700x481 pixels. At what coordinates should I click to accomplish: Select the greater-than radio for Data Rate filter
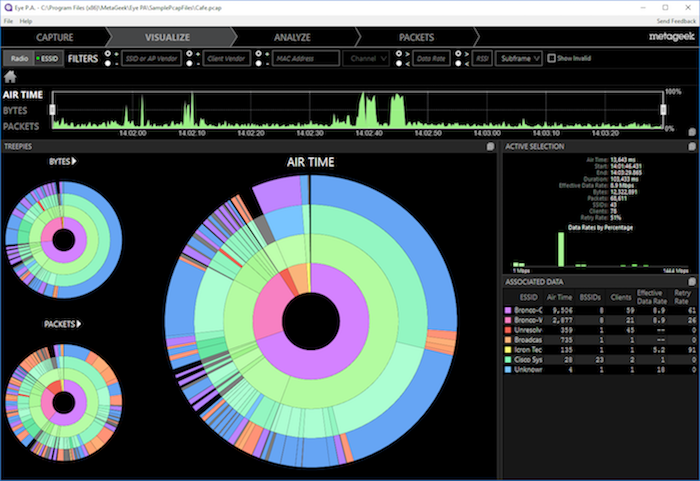click(399, 54)
